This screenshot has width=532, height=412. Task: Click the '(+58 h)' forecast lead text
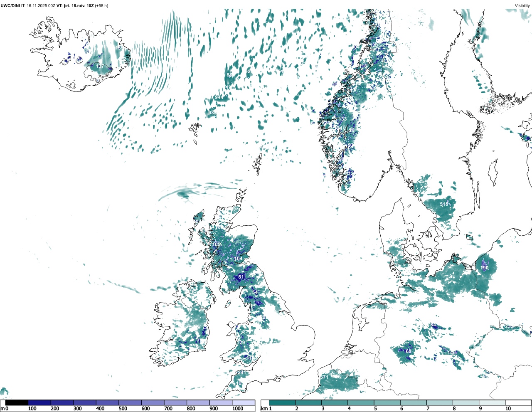(x=101, y=6)
